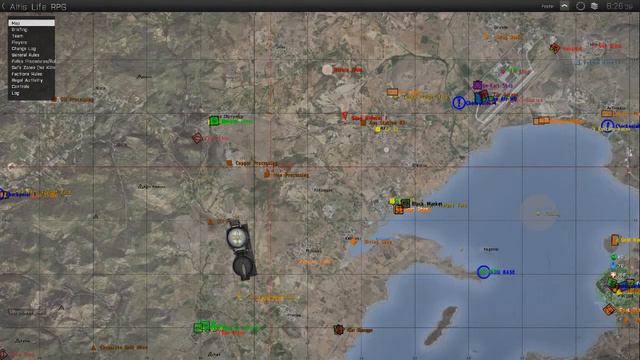Click the Oil Processing marker icon
Image resolution: width=640 pixels, height=360 pixels.
coord(54,99)
